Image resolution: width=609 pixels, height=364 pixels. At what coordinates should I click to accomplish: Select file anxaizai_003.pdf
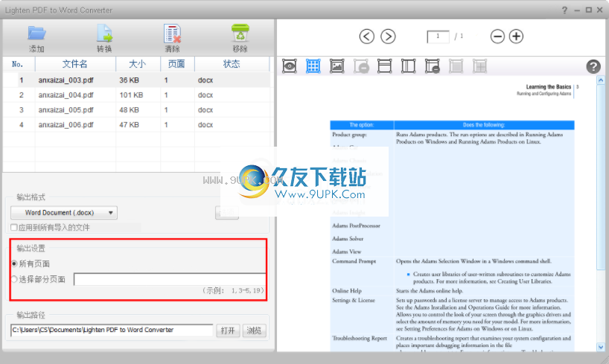coord(66,80)
